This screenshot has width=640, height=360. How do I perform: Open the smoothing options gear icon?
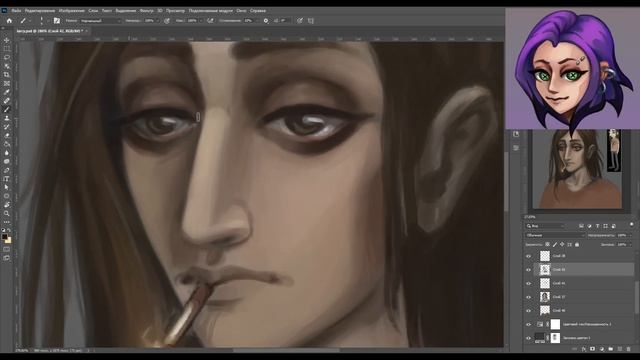tap(266, 20)
